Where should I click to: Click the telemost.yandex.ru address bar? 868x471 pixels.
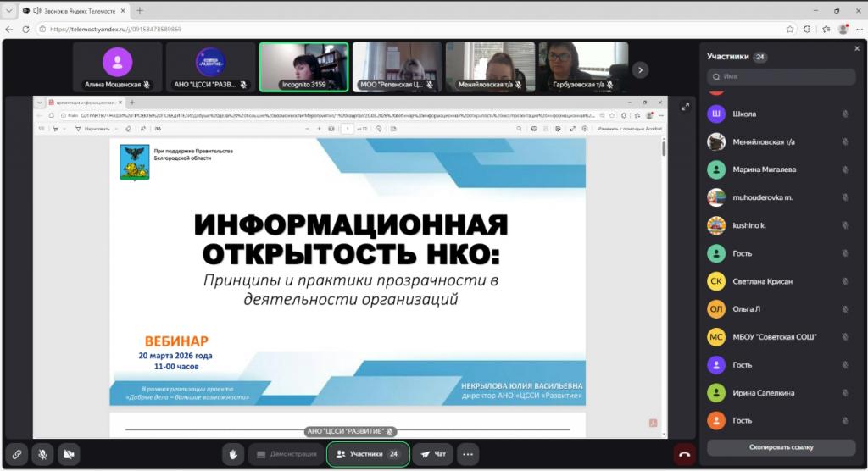click(409, 30)
